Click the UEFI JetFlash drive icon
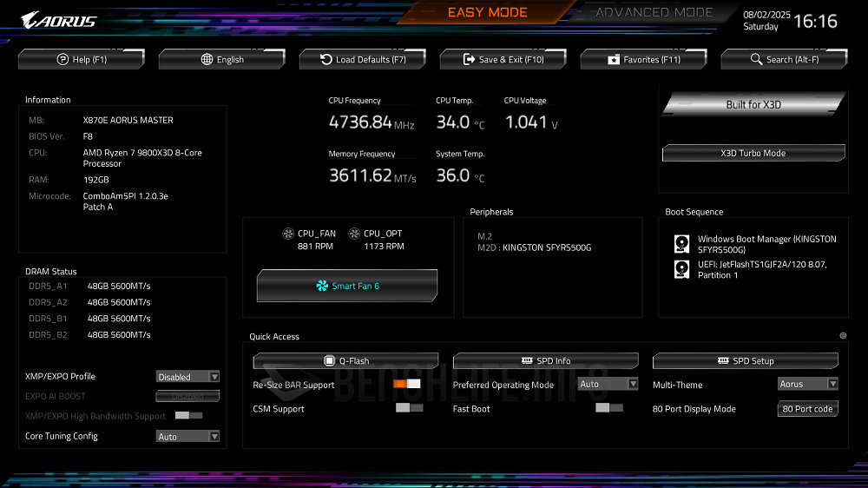 [x=681, y=269]
